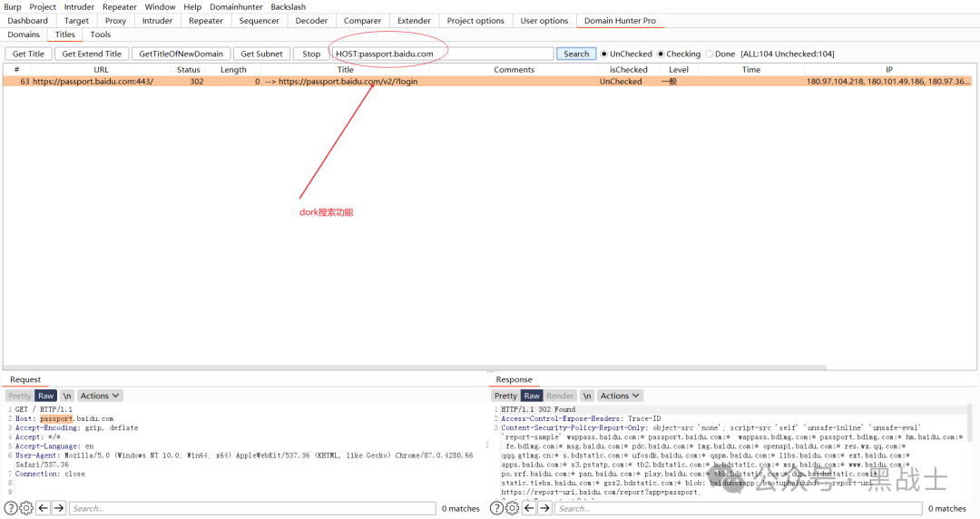The image size is (980, 519).
Task: Go to previous match in Request panel
Action: pyautogui.click(x=44, y=508)
